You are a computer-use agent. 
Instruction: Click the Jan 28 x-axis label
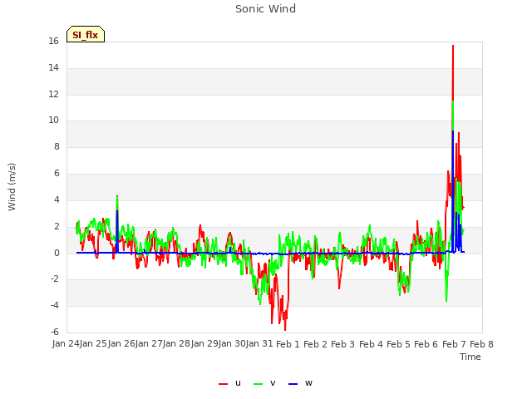click(176, 343)
